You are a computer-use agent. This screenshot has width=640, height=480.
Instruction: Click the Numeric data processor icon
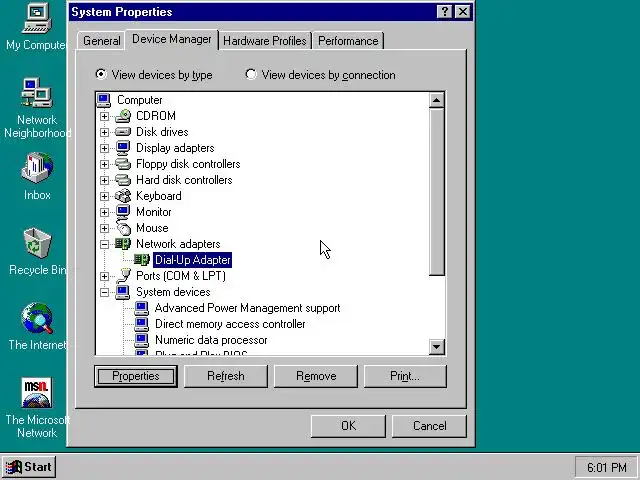(x=142, y=340)
